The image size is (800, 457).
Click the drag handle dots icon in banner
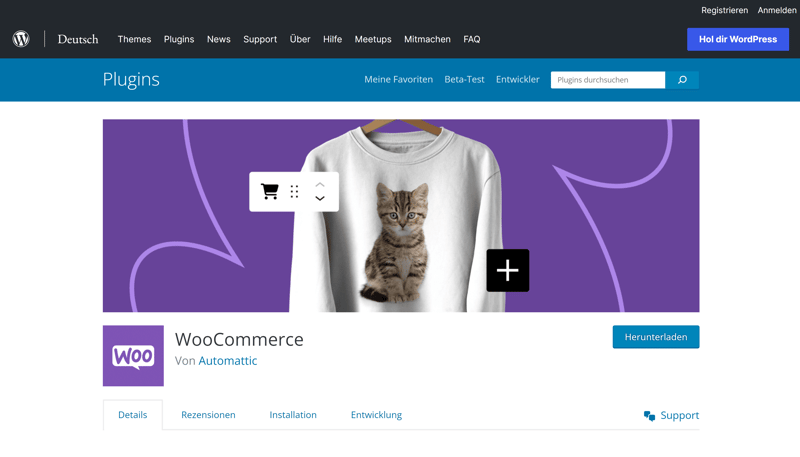pyautogui.click(x=294, y=192)
